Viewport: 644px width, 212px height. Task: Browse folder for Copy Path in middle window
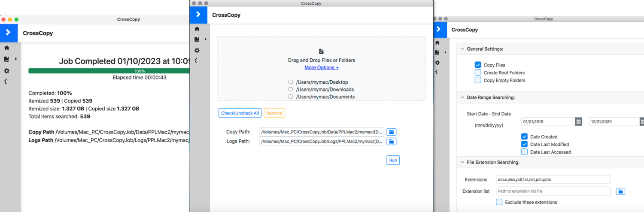pos(391,132)
